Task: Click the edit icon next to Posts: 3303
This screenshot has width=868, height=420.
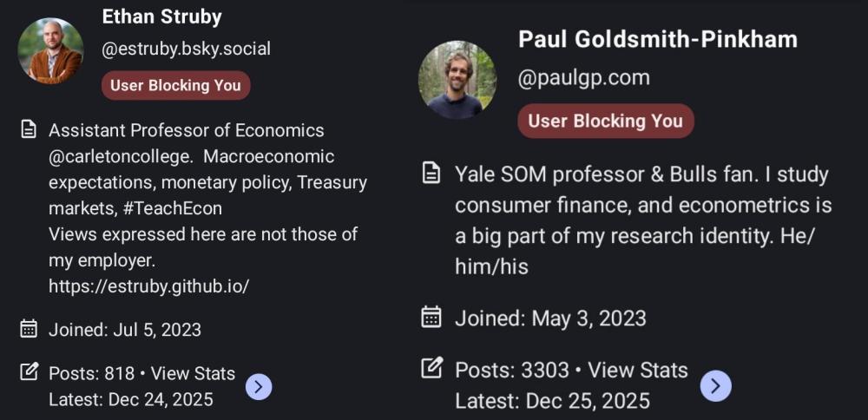Action: point(431,368)
